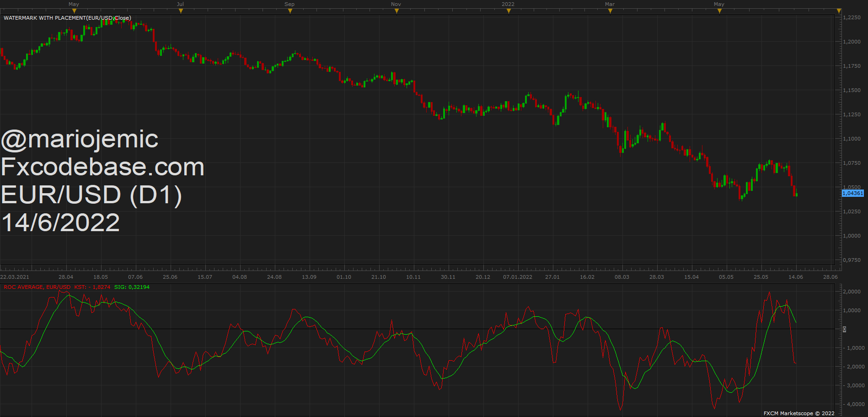
Task: Click the 21.10 date label
Action: point(379,277)
